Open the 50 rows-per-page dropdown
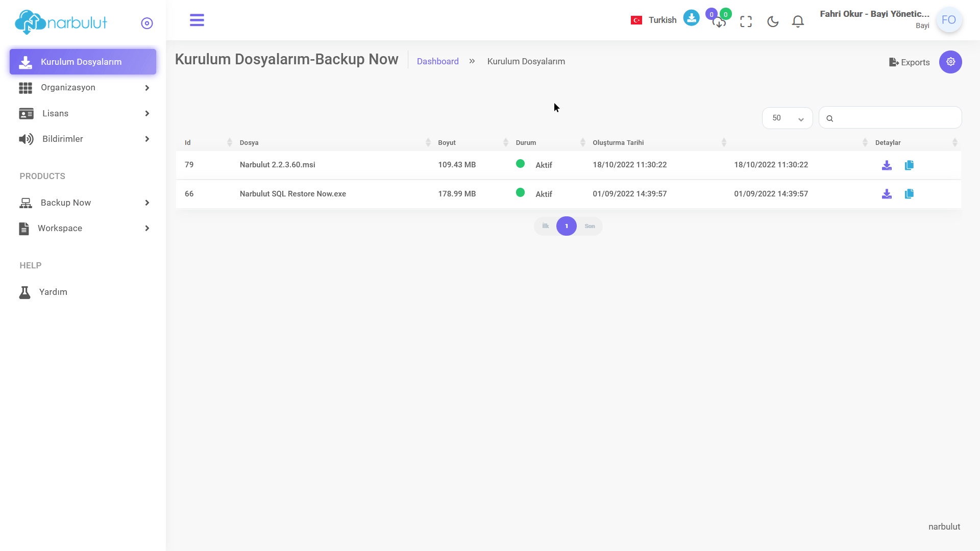This screenshot has height=551, width=980. (x=787, y=118)
